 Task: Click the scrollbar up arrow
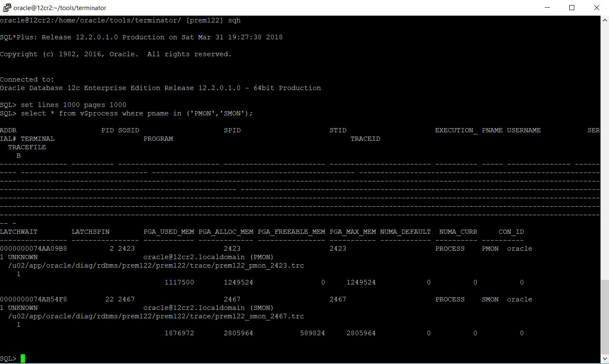pyautogui.click(x=604, y=19)
